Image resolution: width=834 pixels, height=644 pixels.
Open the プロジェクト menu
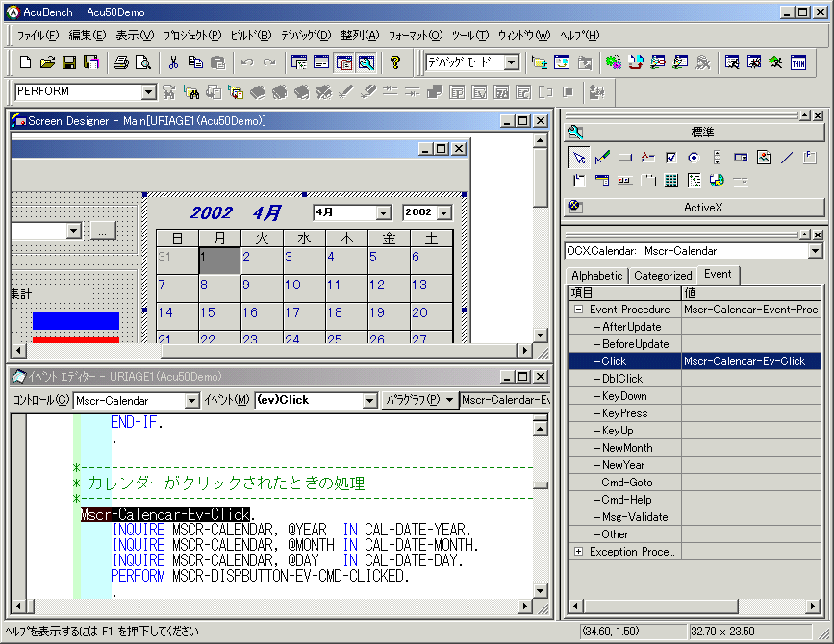point(192,36)
